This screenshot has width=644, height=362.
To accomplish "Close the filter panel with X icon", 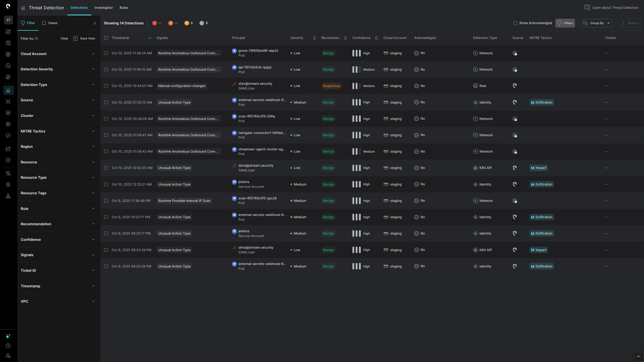I will [95, 23].
